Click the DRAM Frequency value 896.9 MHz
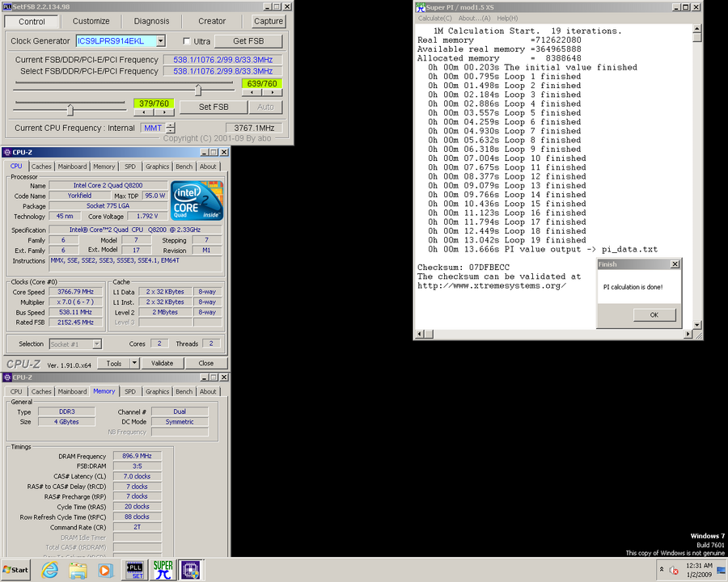728x582 pixels. pyautogui.click(x=137, y=456)
